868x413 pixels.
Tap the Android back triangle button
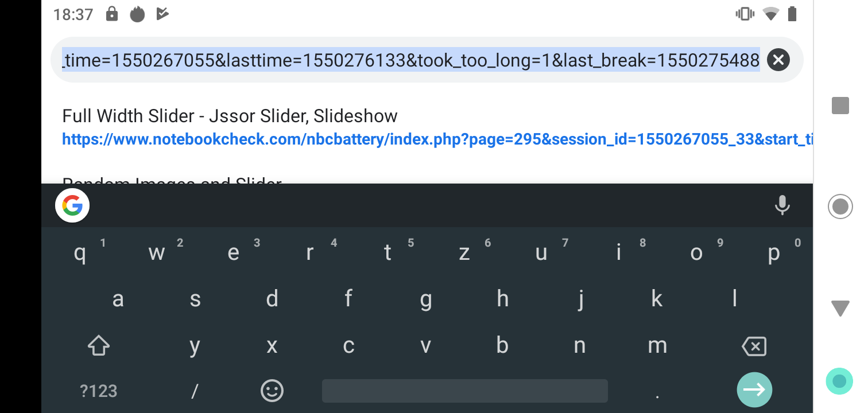click(840, 309)
